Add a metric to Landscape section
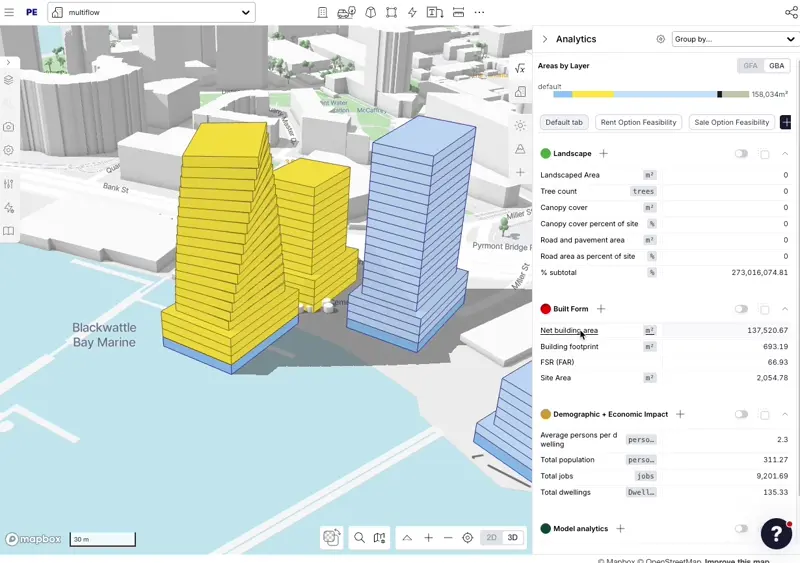Image resolution: width=800 pixels, height=563 pixels. pos(604,154)
